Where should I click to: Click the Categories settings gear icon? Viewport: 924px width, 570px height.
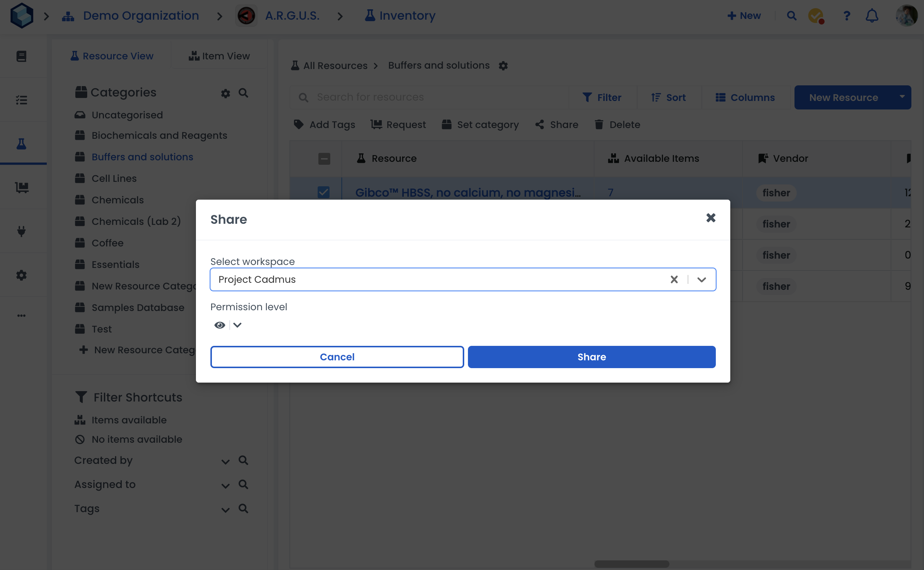(x=226, y=93)
